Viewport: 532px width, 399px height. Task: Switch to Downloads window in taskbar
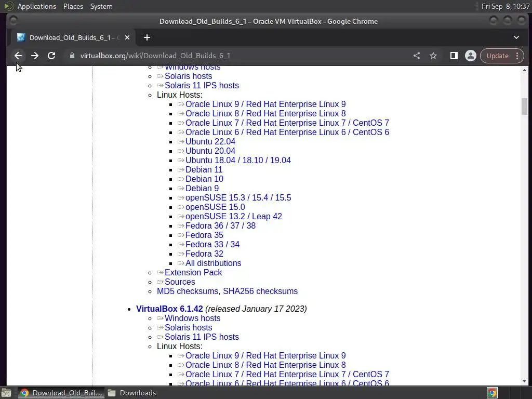132,393
